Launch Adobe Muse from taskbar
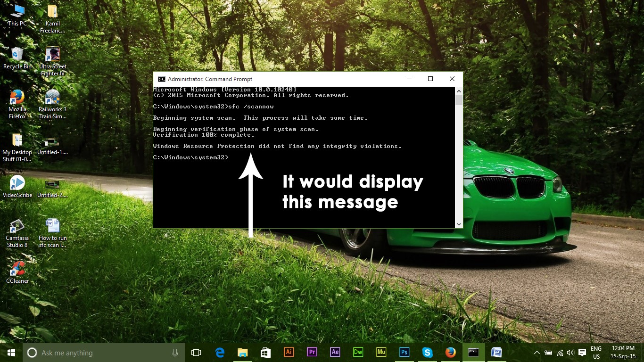This screenshot has width=644, height=362. (x=381, y=353)
